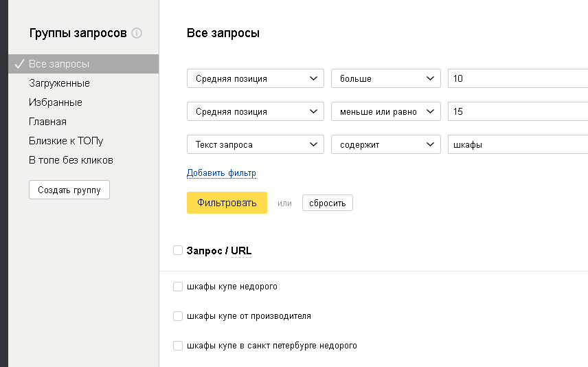
Task: Toggle the Запрос / URL select-all checkbox
Action: (178, 251)
